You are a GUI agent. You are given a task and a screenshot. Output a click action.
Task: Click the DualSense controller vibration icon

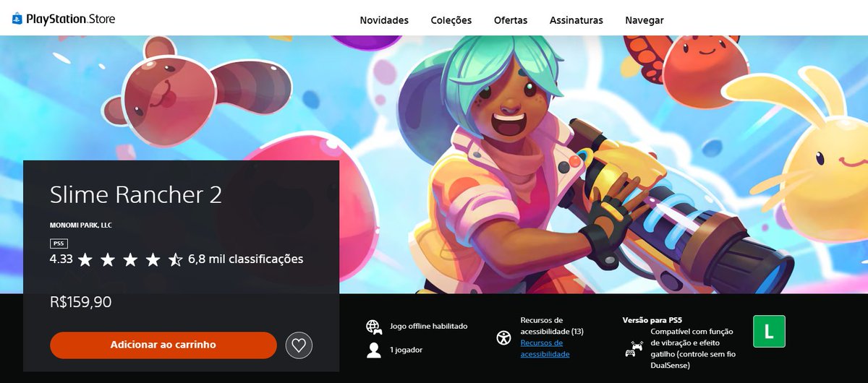click(634, 349)
